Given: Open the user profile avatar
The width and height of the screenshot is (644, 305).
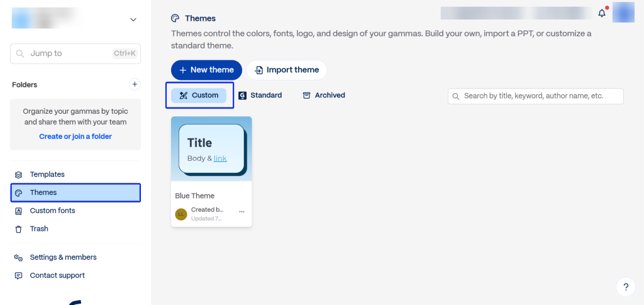Looking at the screenshot, I should [x=623, y=13].
